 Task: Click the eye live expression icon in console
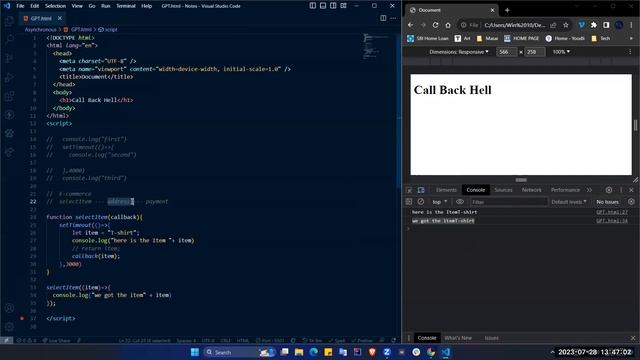coord(460,202)
